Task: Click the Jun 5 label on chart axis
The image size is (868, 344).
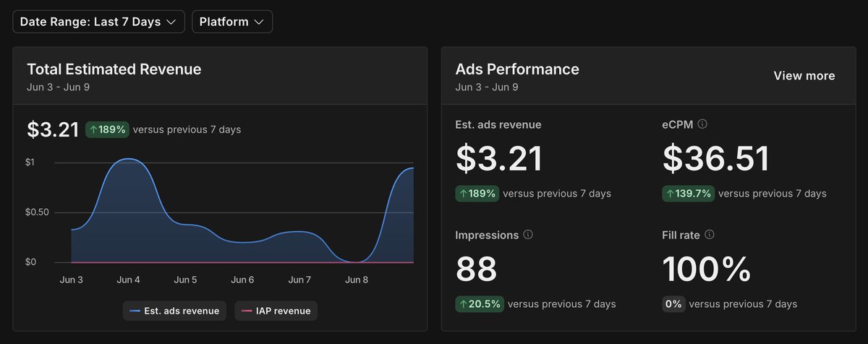Action: coord(185,280)
